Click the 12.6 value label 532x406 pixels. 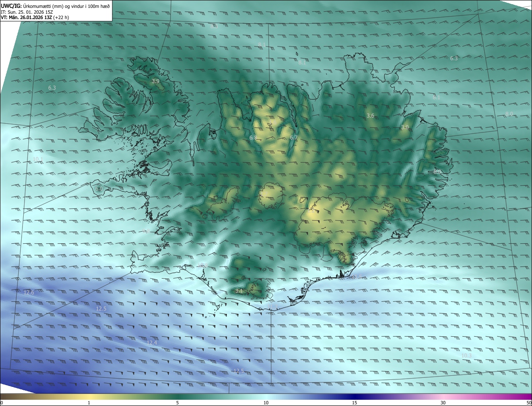29,293
